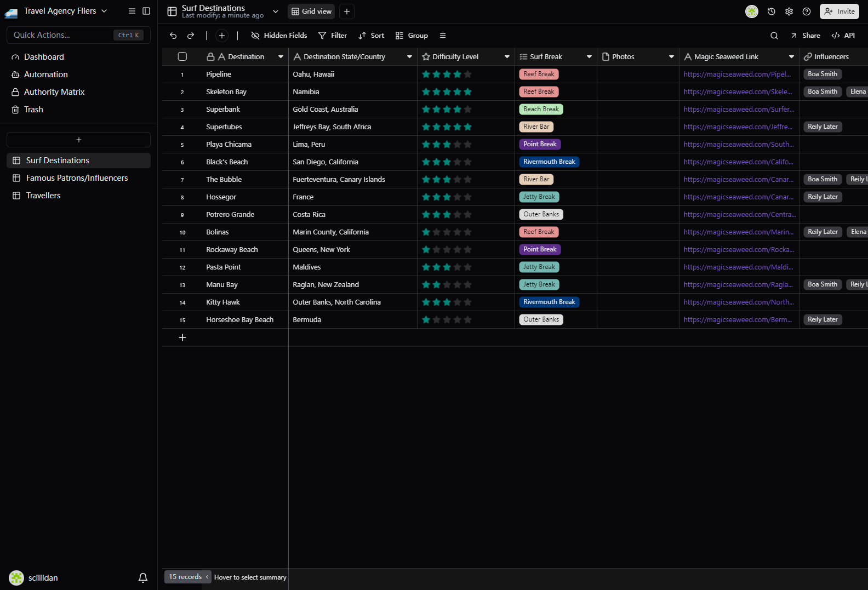Click the list icon in Surf Break header
This screenshot has width=868, height=590.
pyautogui.click(x=523, y=57)
